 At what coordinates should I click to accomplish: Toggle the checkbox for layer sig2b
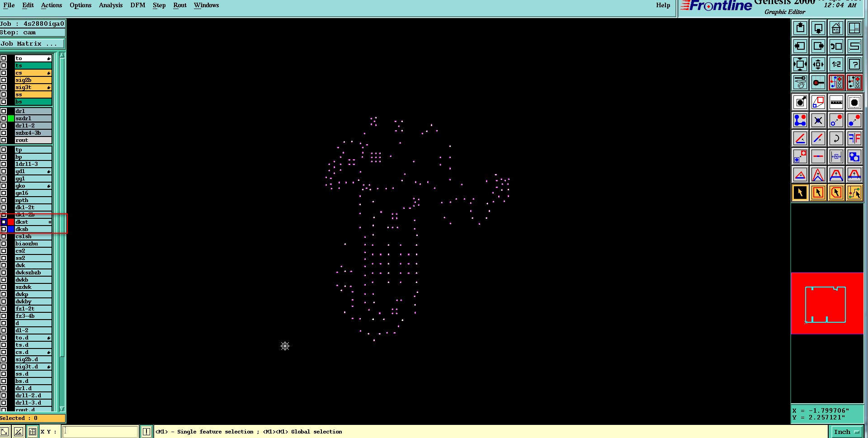(x=4, y=80)
